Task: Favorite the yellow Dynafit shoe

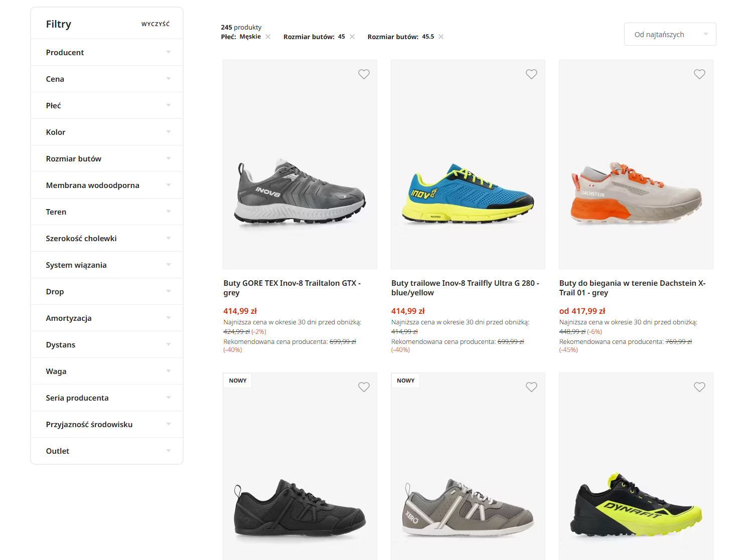Action: (699, 387)
